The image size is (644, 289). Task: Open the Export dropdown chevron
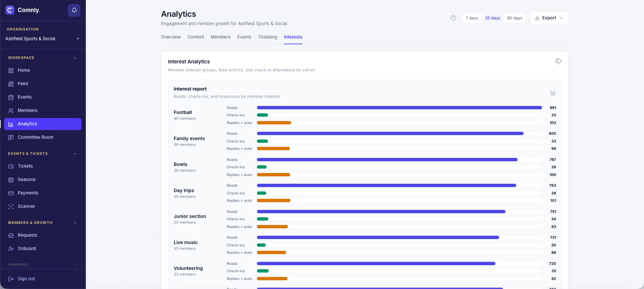(x=561, y=18)
